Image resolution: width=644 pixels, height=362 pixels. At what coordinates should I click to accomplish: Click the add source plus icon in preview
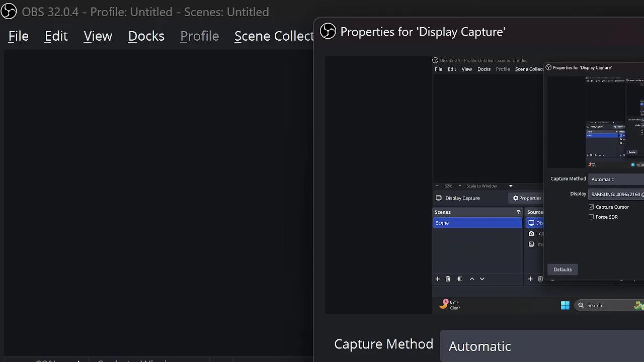[x=530, y=279]
